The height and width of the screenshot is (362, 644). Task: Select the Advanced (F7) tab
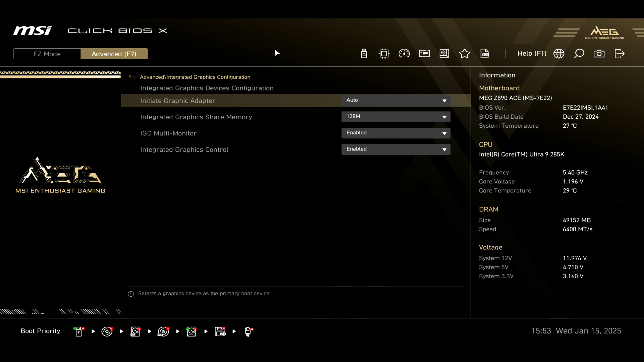pyautogui.click(x=114, y=54)
